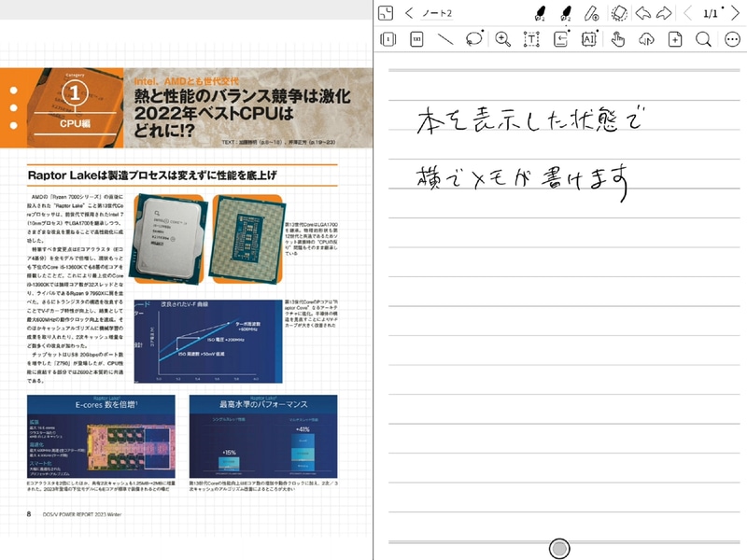747x560 pixels.
Task: Advance pages with the right arrow
Action: tap(734, 13)
